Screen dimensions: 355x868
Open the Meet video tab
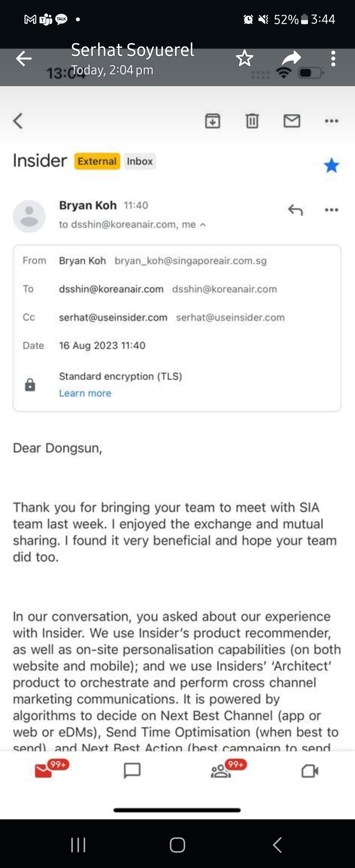pos(310,771)
